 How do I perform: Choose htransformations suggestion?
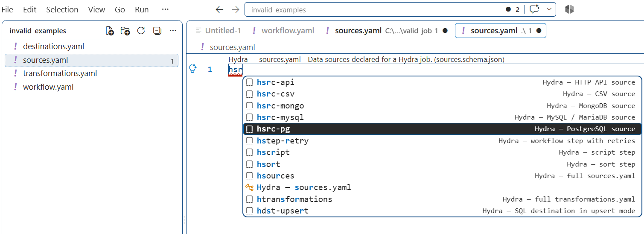[x=442, y=199]
